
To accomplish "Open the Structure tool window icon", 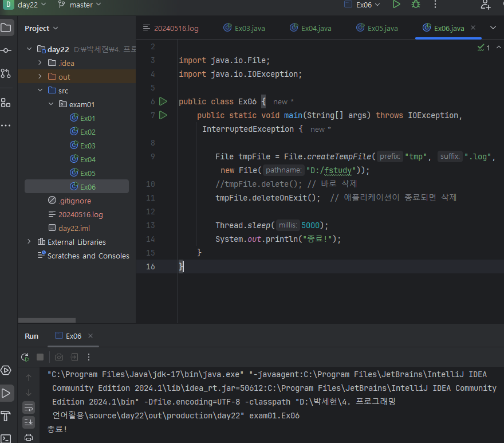I will click(6, 103).
